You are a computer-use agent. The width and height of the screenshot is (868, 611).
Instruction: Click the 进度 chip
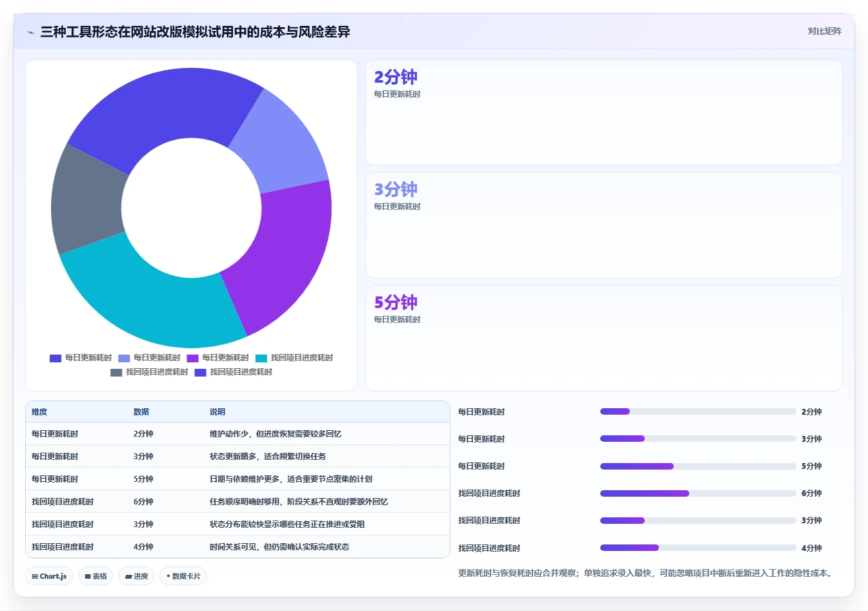point(136,576)
